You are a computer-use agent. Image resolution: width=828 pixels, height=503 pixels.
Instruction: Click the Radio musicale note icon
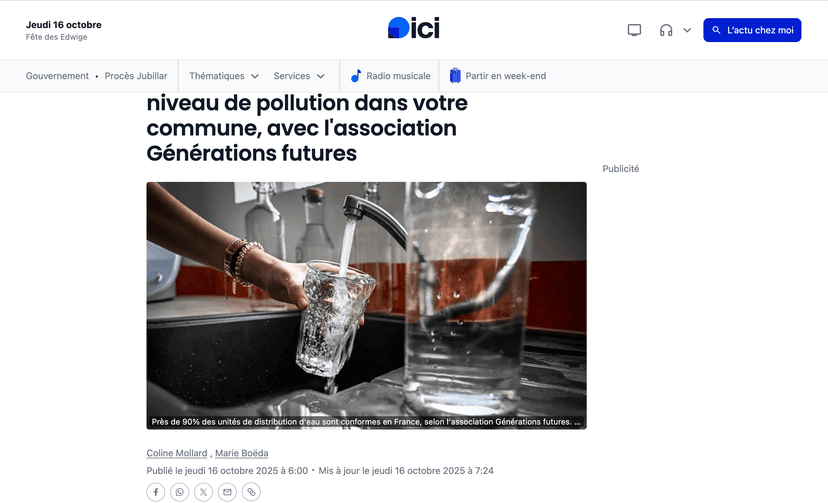pyautogui.click(x=356, y=76)
